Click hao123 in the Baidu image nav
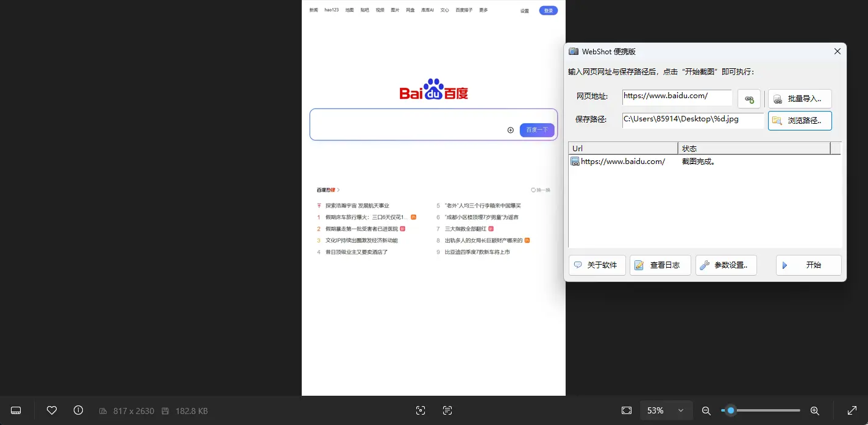868x425 pixels. tap(332, 10)
